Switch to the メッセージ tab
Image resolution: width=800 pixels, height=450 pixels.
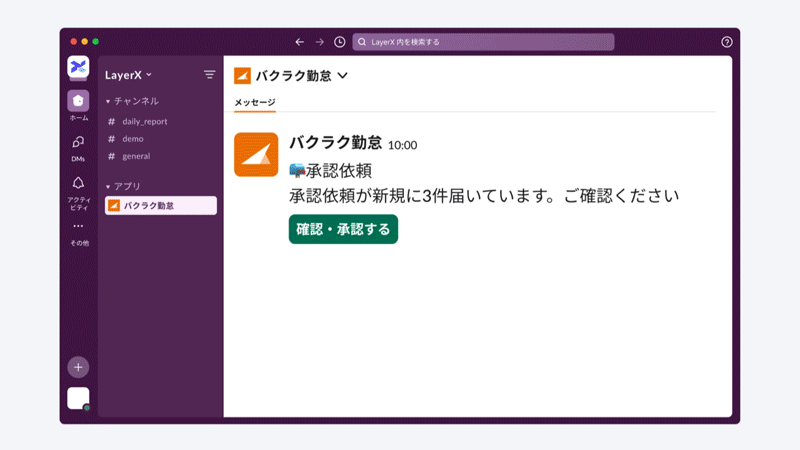point(255,102)
